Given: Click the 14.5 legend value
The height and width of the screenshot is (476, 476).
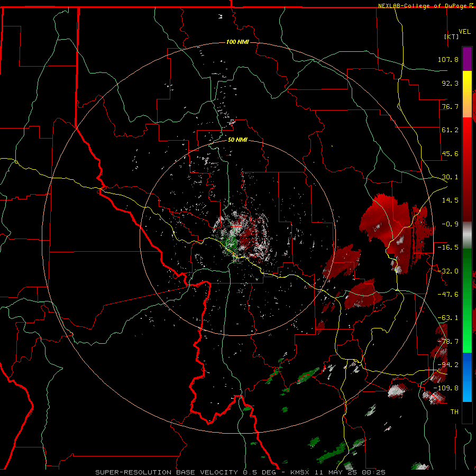Looking at the screenshot, I should pyautogui.click(x=450, y=200).
